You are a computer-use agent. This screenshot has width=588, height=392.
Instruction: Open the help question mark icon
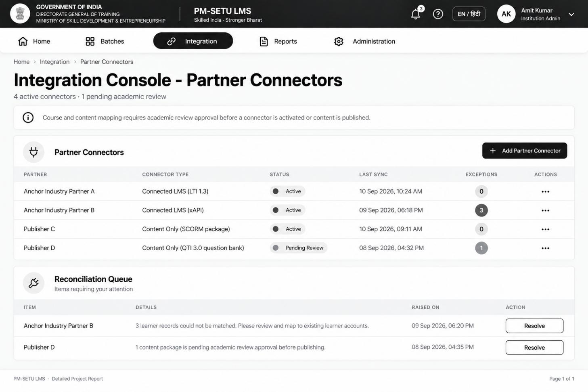[x=438, y=14]
